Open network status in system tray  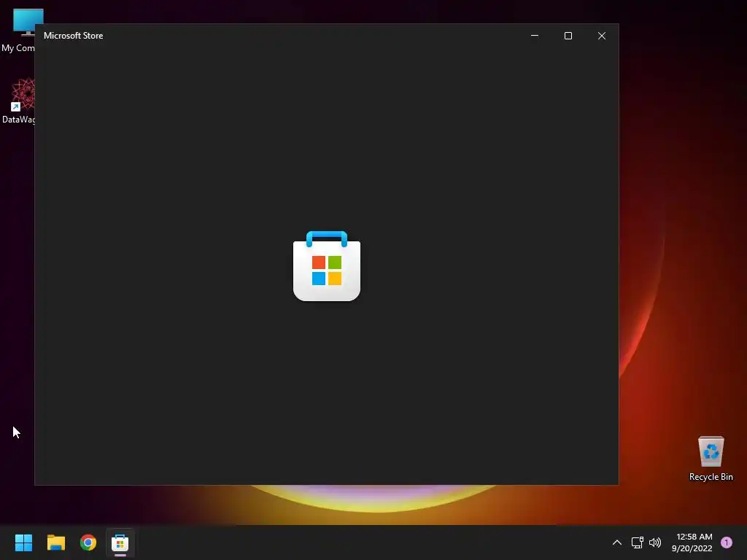point(637,542)
